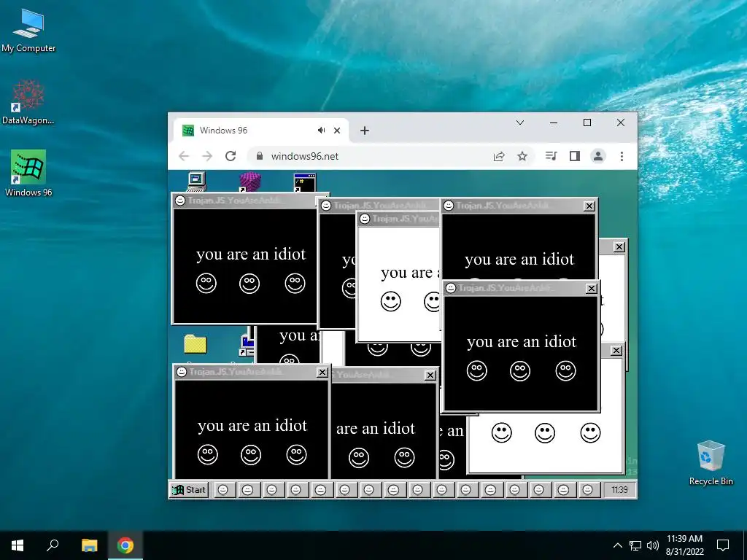Share this page from the address bar
The image size is (747, 560).
pyautogui.click(x=499, y=156)
